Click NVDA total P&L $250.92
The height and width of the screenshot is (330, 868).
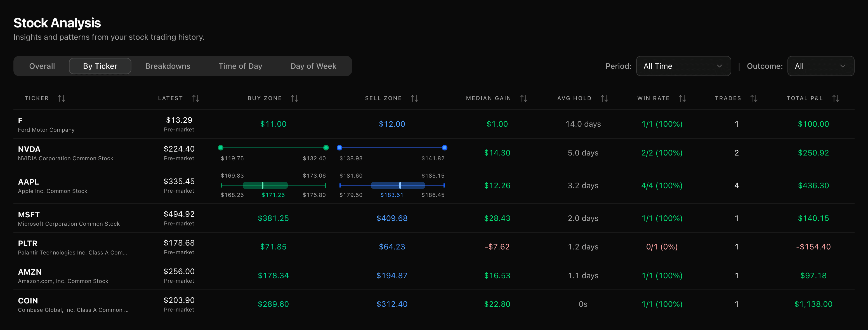pyautogui.click(x=813, y=153)
